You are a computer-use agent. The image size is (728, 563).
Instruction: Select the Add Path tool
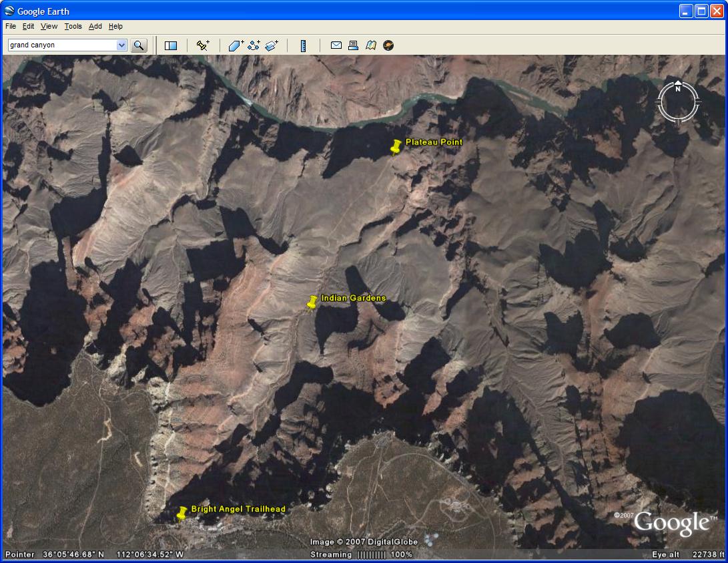[x=254, y=45]
